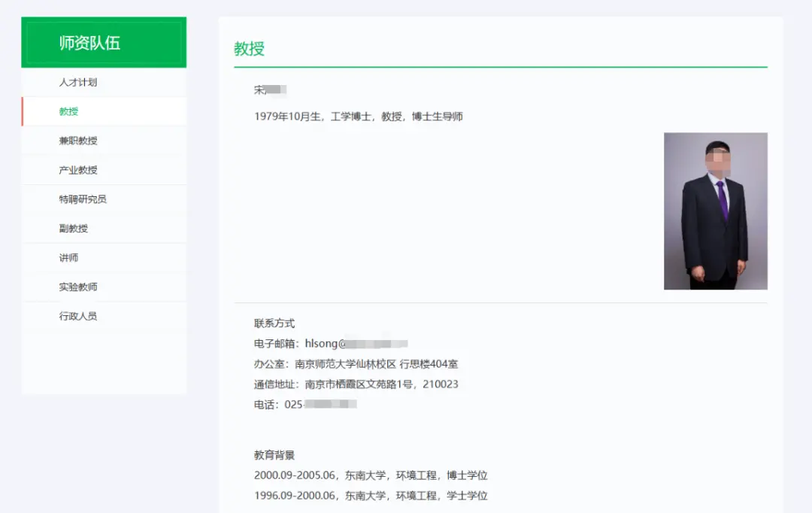This screenshot has width=812, height=513.
Task: Click the professor's portrait photo
Action: 715,211
